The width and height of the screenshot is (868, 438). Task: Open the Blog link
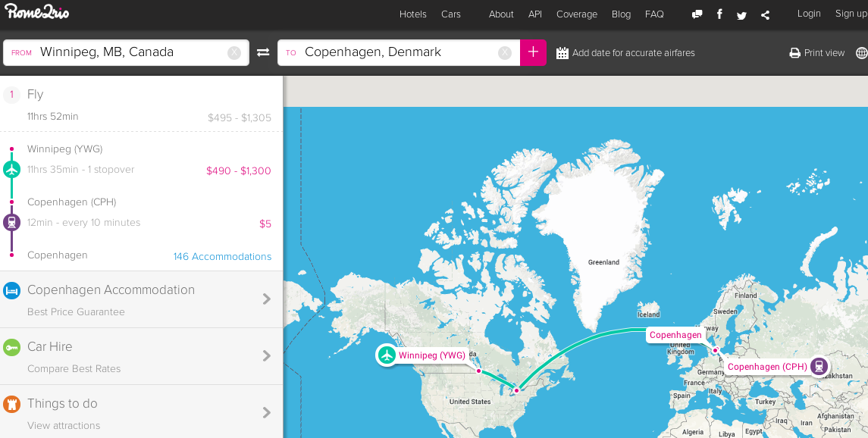tap(621, 14)
